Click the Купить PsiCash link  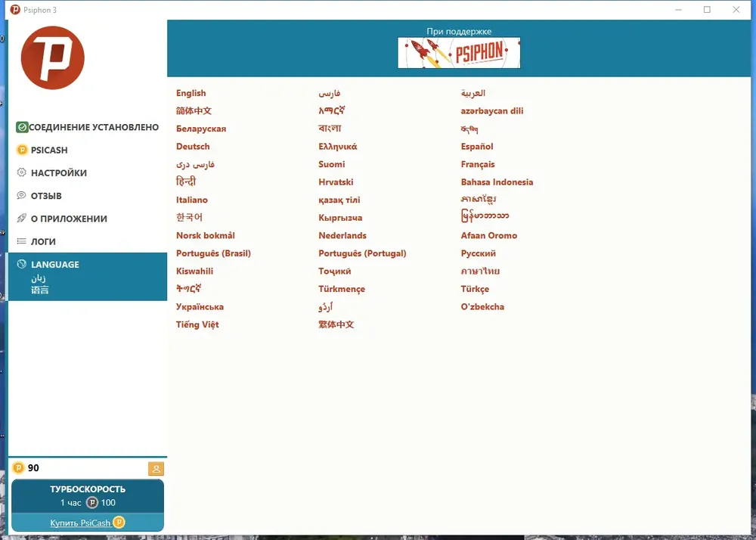tap(81, 523)
